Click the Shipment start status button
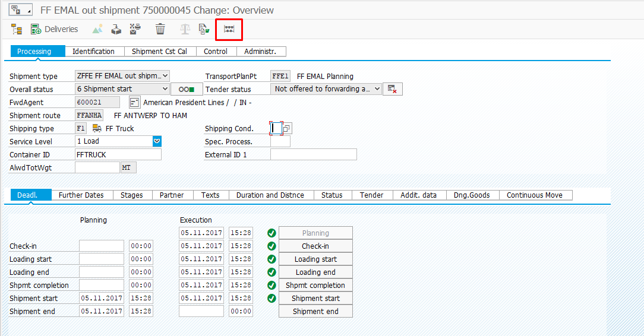The width and height of the screenshot is (644, 336). pos(315,298)
